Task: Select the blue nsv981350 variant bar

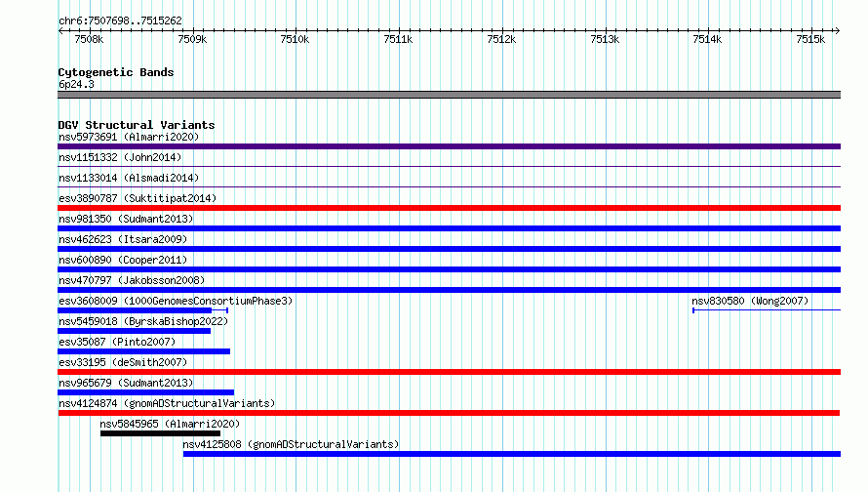Action: [449, 228]
